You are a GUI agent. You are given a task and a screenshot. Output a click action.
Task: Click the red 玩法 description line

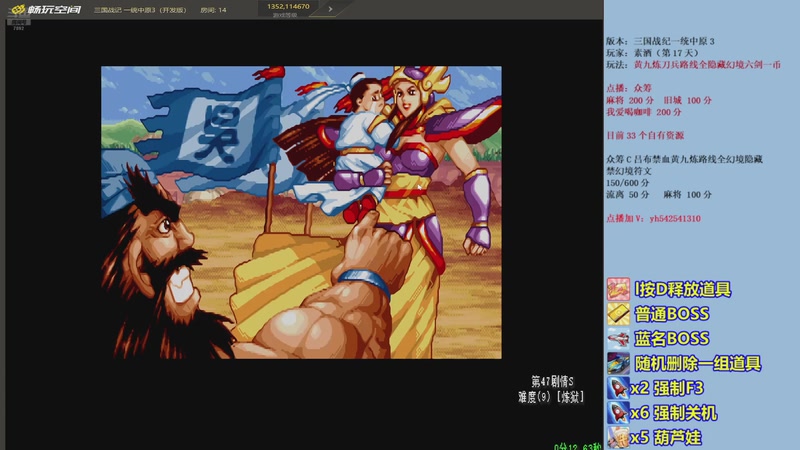point(693,65)
